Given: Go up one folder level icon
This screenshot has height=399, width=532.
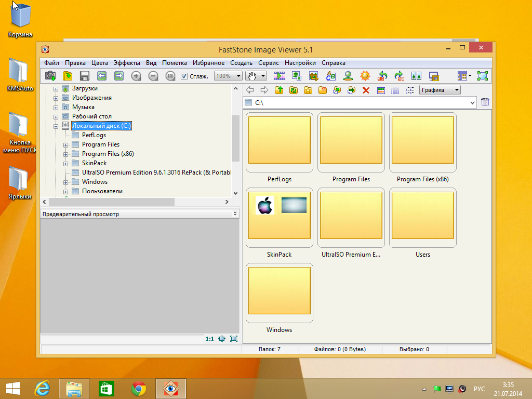Looking at the screenshot, I should pos(279,90).
